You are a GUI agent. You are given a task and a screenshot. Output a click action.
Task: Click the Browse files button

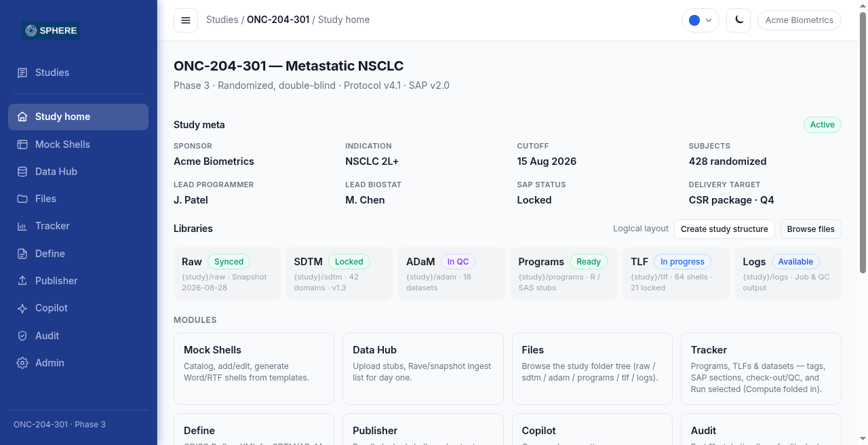pyautogui.click(x=811, y=229)
